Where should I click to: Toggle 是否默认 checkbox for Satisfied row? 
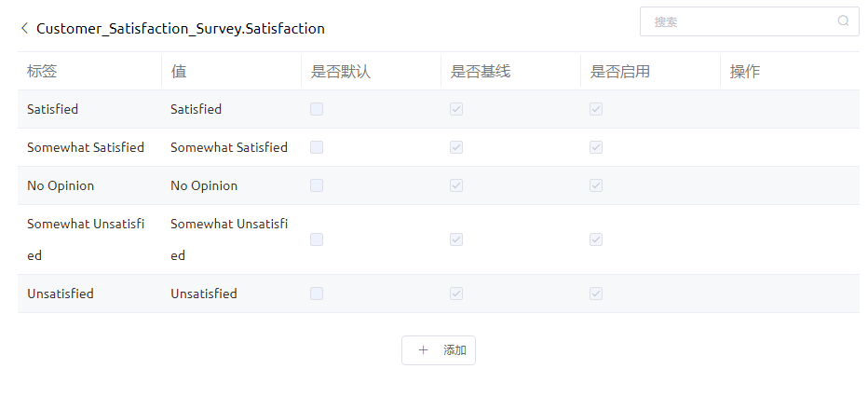[317, 109]
